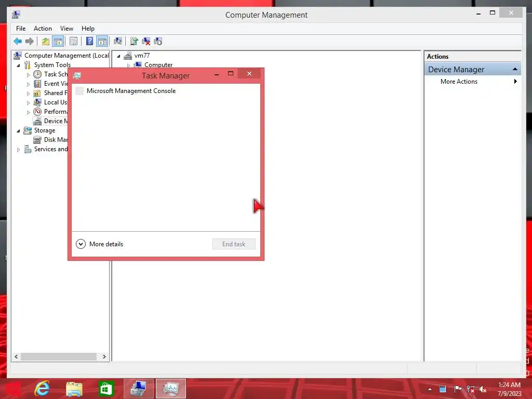Open Windows Store from taskbar
532x399 pixels.
[106, 389]
